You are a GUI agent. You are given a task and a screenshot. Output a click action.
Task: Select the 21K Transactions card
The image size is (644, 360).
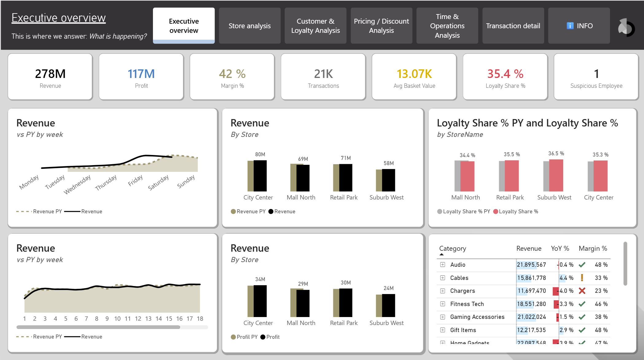click(323, 77)
